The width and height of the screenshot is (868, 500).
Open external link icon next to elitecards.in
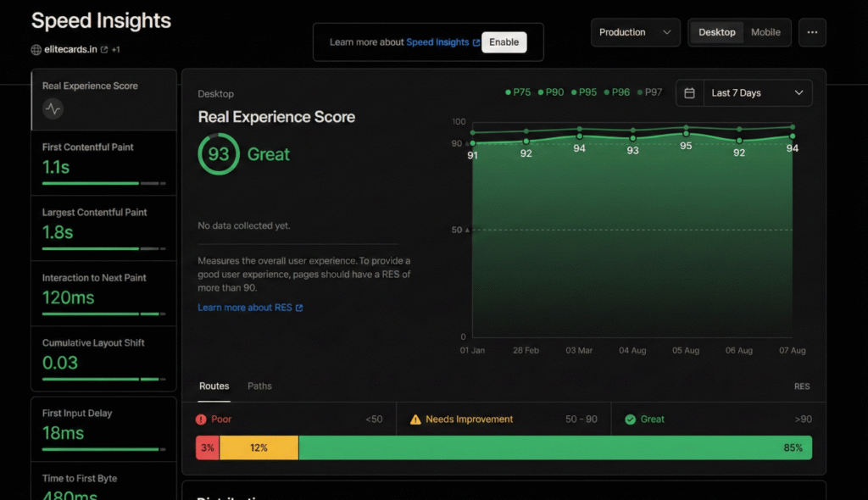[x=104, y=50]
